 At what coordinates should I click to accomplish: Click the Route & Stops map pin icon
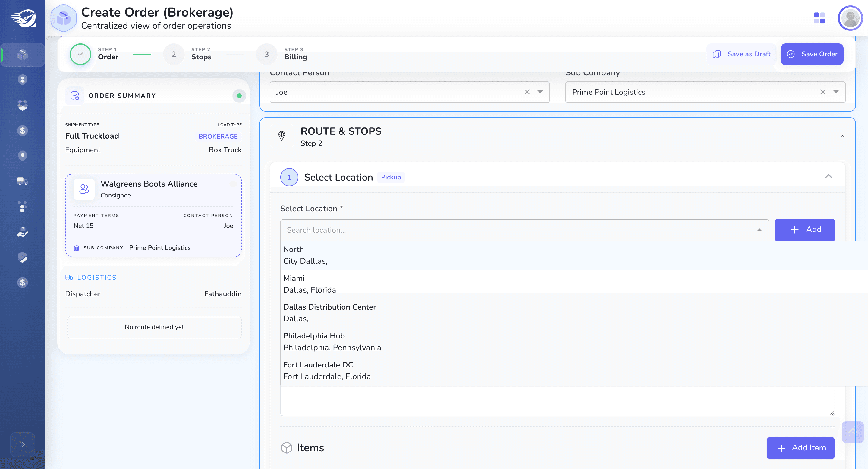281,136
